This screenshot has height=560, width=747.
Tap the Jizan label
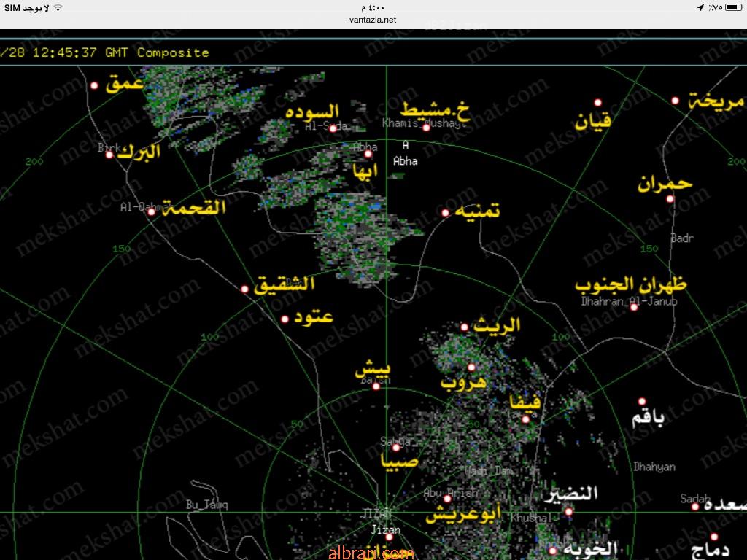(385, 529)
